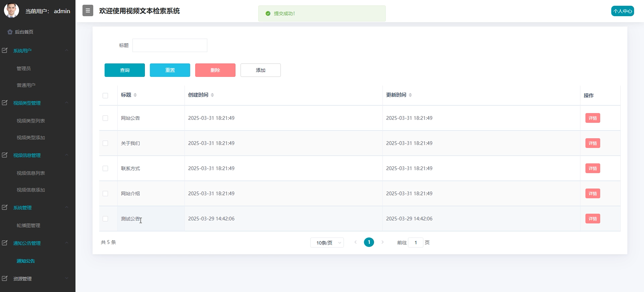Select the 测试公告 row checkbox
The image size is (644, 292).
pyautogui.click(x=105, y=219)
